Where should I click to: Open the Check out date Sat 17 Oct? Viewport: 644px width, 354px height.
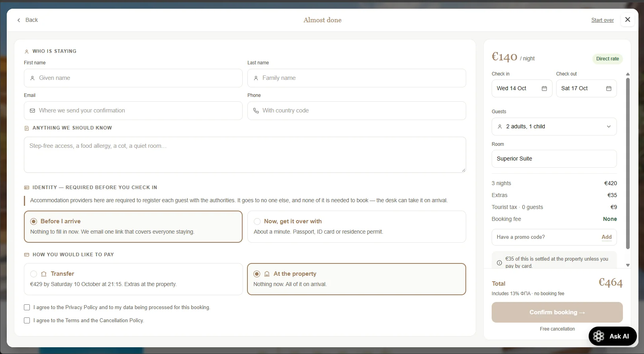[586, 88]
